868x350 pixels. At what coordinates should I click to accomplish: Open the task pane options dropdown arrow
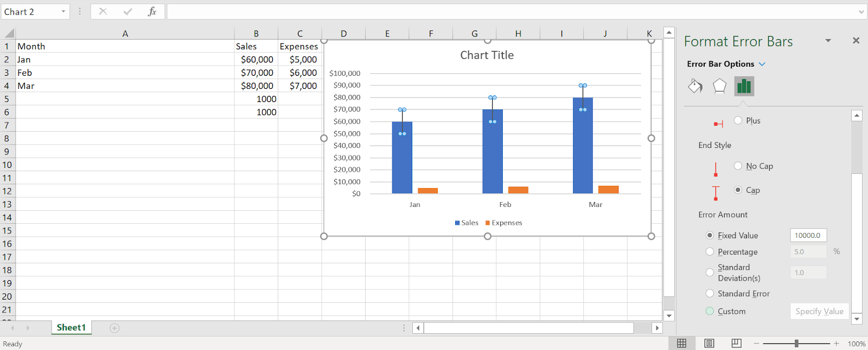point(828,41)
